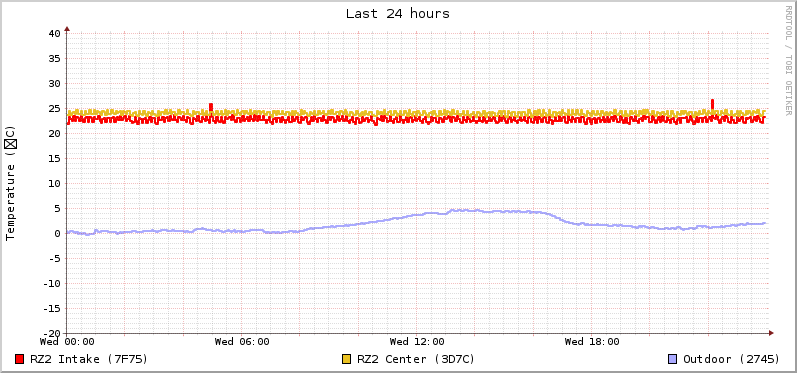Screen dimensions: 797x373
Task: Click the arrow at the time axis end
Action: (771, 333)
